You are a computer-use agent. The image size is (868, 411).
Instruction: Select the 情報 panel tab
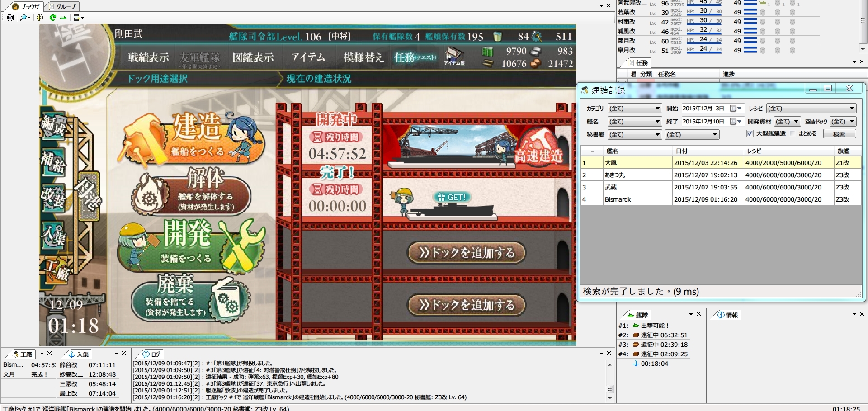coord(728,315)
